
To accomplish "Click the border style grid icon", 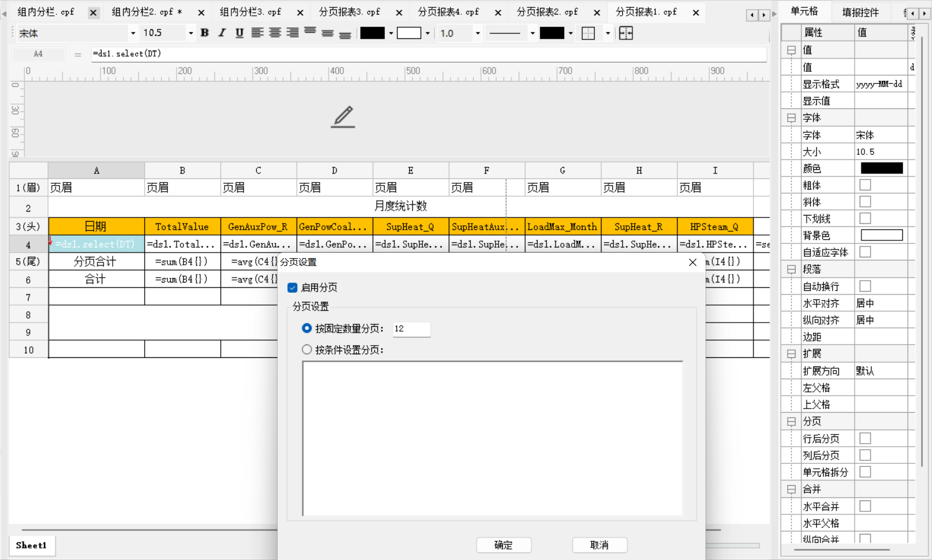I will click(x=588, y=33).
